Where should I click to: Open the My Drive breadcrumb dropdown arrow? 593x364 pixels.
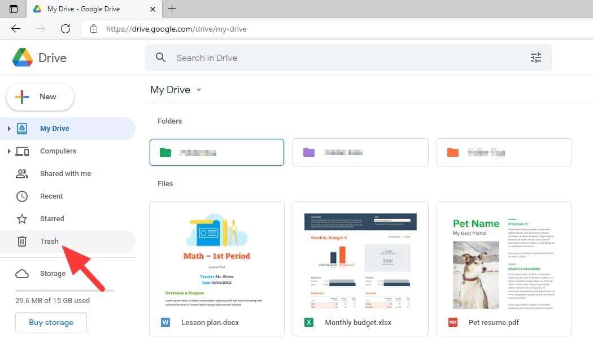pyautogui.click(x=198, y=90)
